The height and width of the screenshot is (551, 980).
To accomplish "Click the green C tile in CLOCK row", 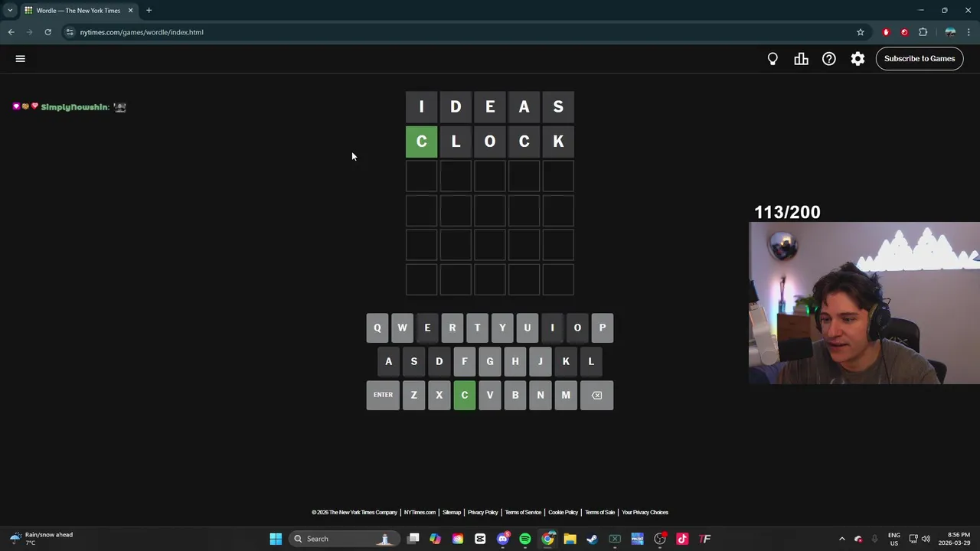I will pos(421,142).
